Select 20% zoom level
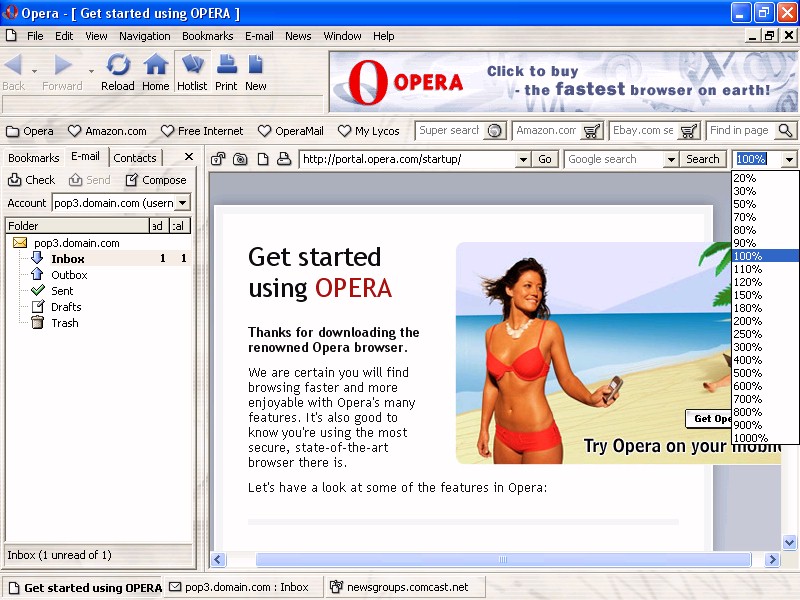800x600 pixels. coord(765,178)
